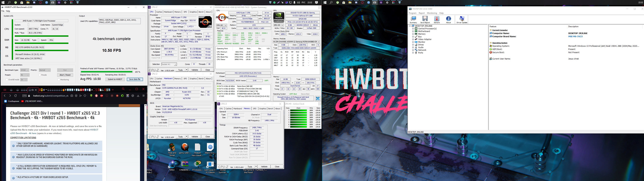Click Core 0 green clock bar in Active Clock

pos(299,110)
